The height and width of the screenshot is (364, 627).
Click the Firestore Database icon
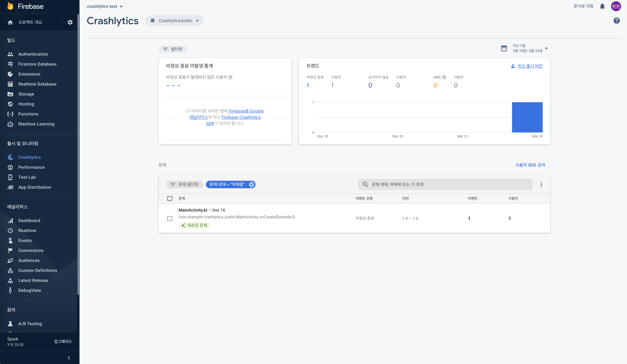pos(10,64)
